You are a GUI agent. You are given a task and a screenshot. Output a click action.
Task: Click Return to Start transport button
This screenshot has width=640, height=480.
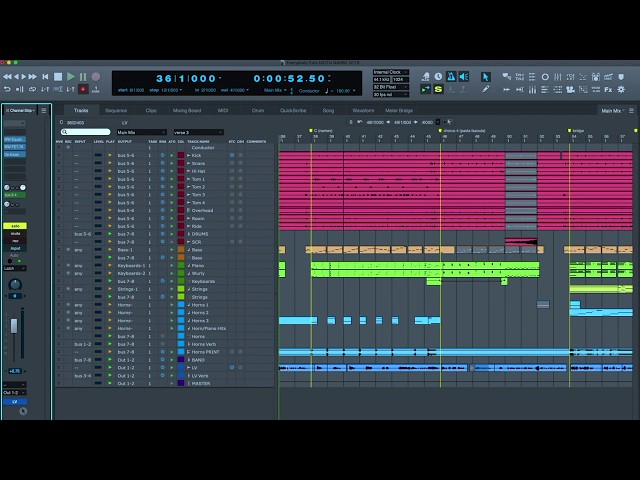click(45, 76)
